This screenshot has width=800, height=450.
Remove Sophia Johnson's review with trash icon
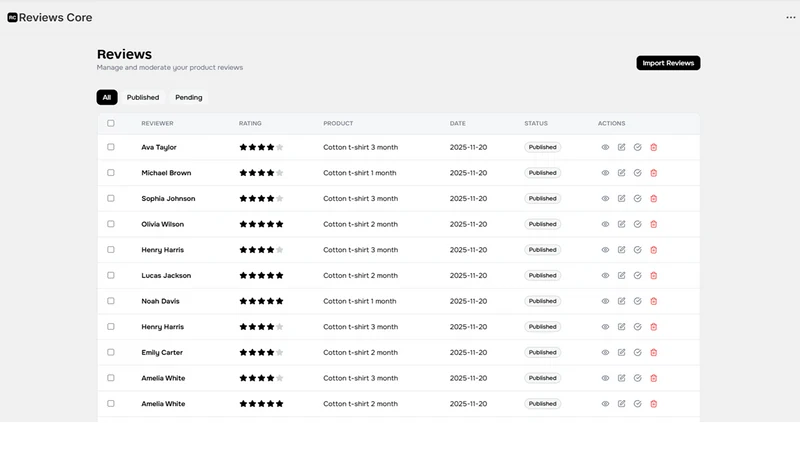pyautogui.click(x=654, y=198)
